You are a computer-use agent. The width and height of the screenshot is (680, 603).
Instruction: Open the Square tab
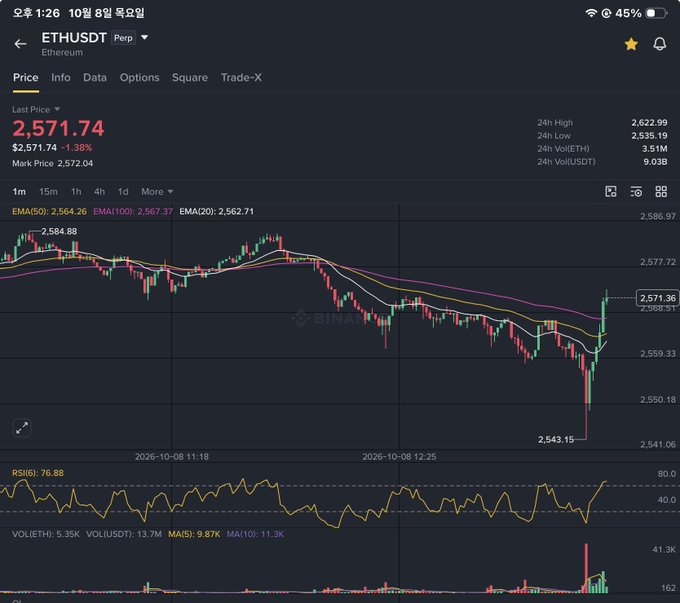190,78
